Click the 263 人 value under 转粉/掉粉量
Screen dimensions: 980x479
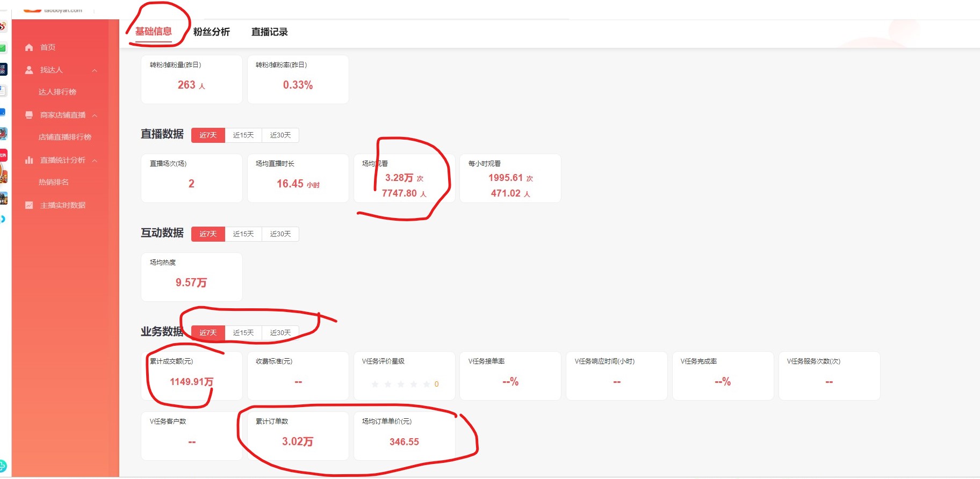click(x=191, y=85)
